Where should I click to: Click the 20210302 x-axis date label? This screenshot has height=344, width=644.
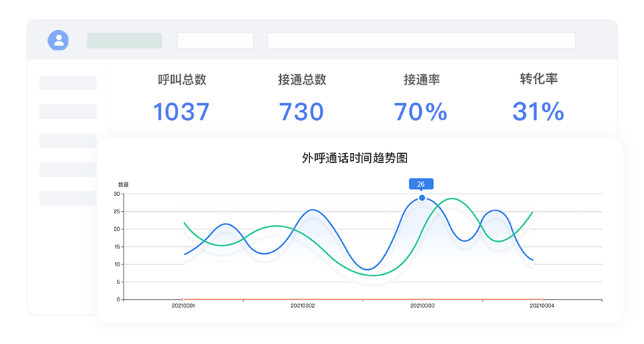coord(302,306)
